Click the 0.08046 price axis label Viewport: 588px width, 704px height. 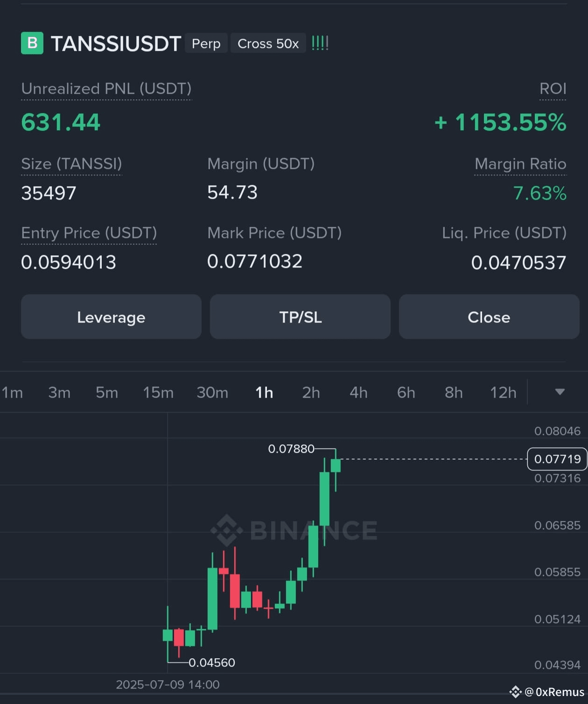[x=558, y=431]
